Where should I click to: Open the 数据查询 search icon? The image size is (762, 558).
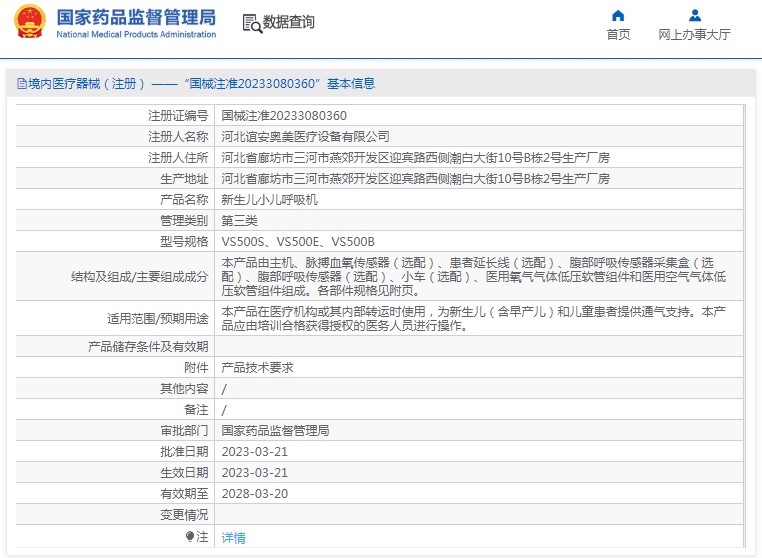tap(252, 23)
